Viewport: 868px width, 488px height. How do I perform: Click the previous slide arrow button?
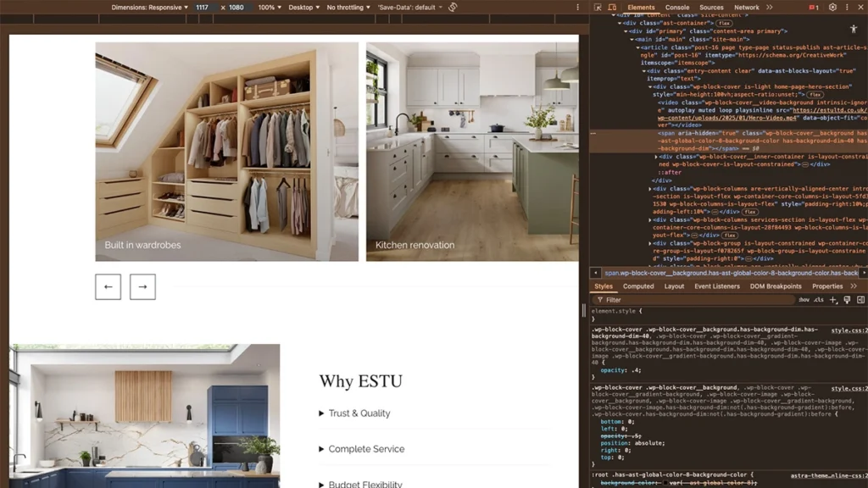(108, 286)
